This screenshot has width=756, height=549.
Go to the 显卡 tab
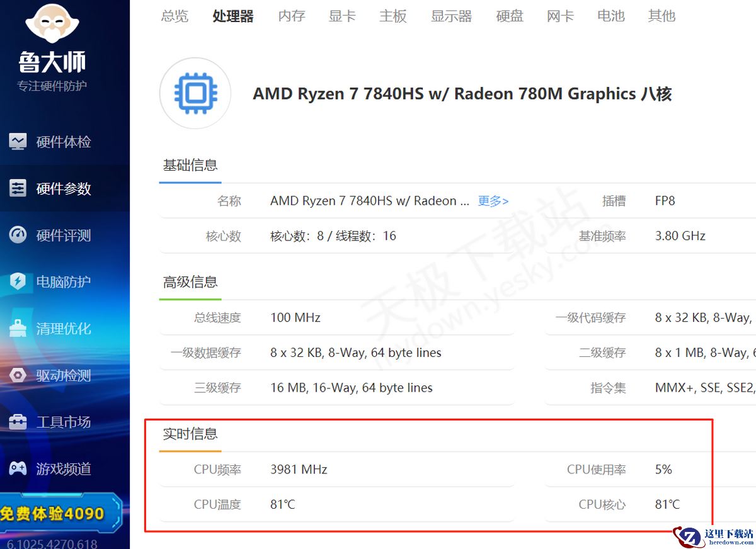(342, 16)
